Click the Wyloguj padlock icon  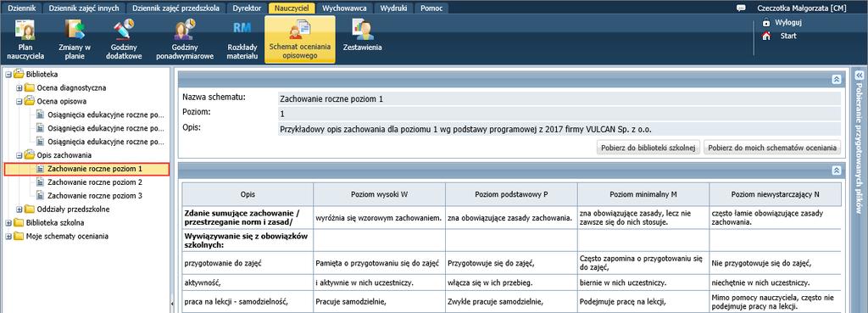pyautogui.click(x=766, y=23)
